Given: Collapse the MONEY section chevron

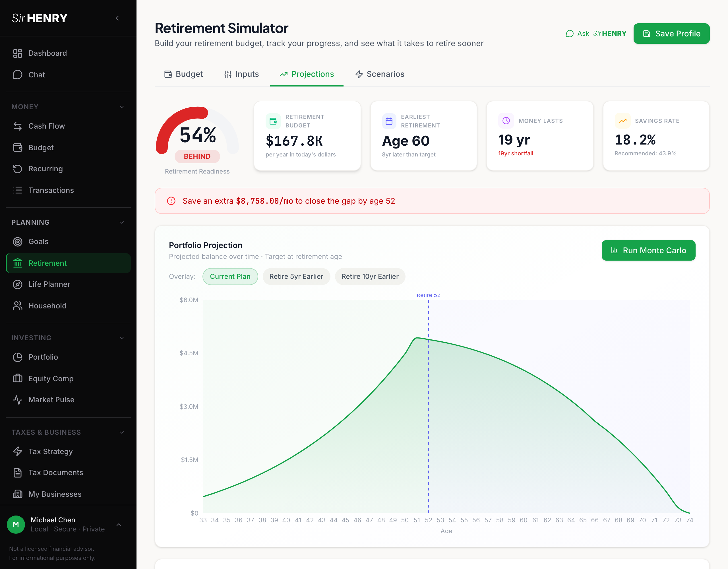Looking at the screenshot, I should point(122,107).
